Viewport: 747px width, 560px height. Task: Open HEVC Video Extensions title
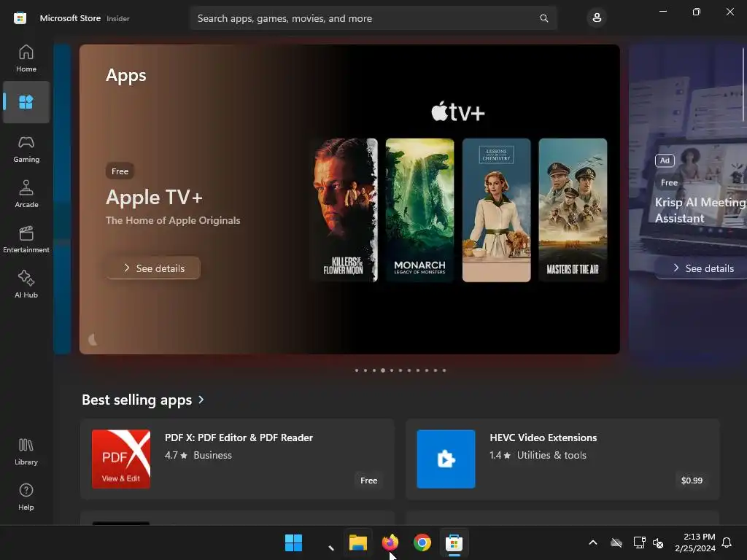tap(543, 437)
